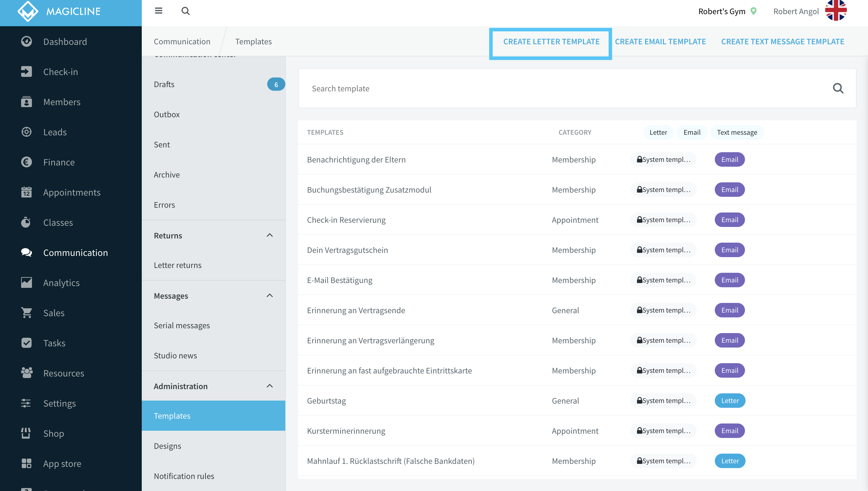
Task: Open Dashboard via its gauge icon
Action: [26, 41]
